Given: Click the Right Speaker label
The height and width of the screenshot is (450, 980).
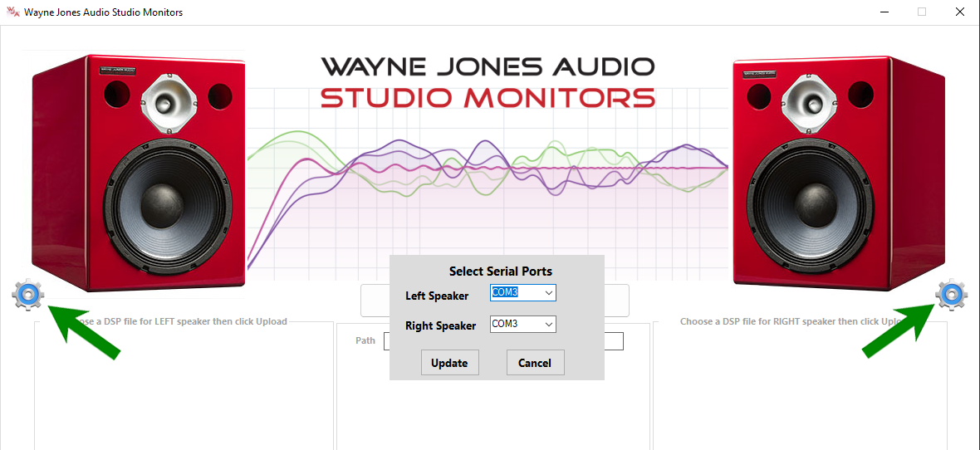Looking at the screenshot, I should (441, 325).
